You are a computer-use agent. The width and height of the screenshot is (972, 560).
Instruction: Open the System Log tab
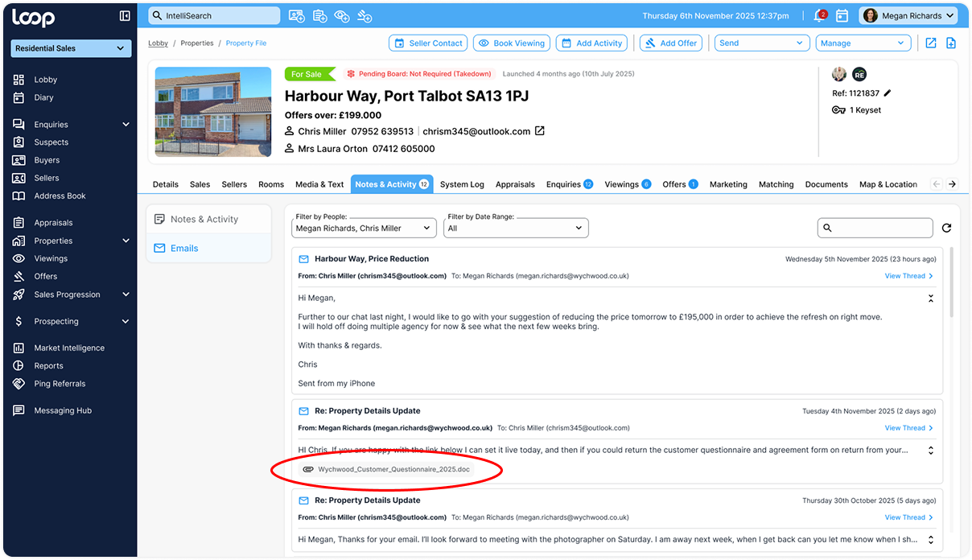pos(462,184)
